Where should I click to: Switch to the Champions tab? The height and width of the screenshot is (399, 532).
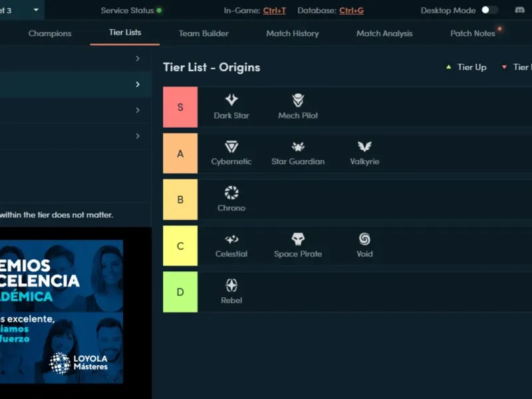[x=50, y=34]
